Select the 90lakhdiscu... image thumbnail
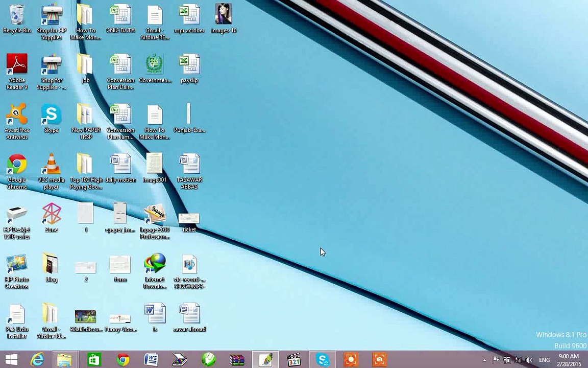This screenshot has width=588, height=368. pyautogui.click(x=86, y=320)
